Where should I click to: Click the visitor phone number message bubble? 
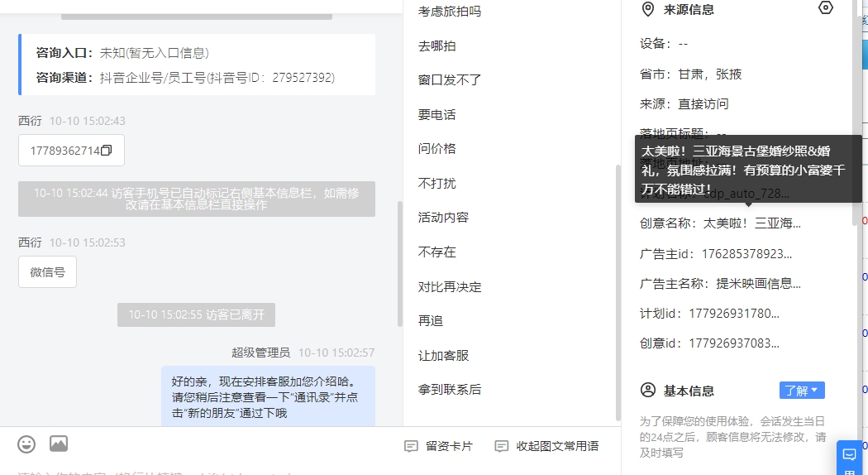click(x=71, y=151)
